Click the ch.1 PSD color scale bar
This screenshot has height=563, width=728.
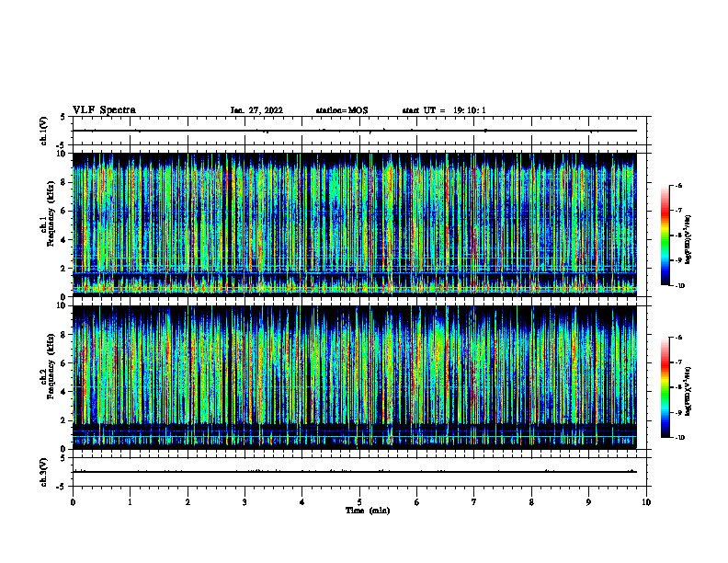pos(665,236)
